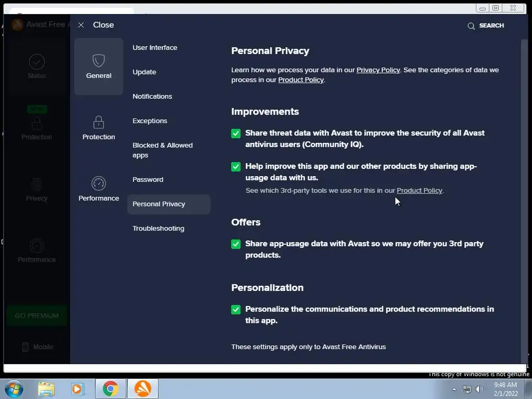Click the Show desktop strip

pyautogui.click(x=528, y=389)
